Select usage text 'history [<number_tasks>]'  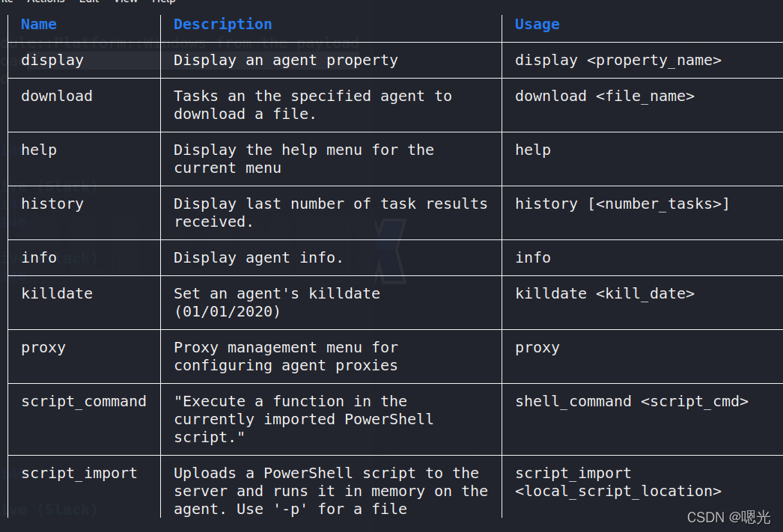tap(622, 204)
